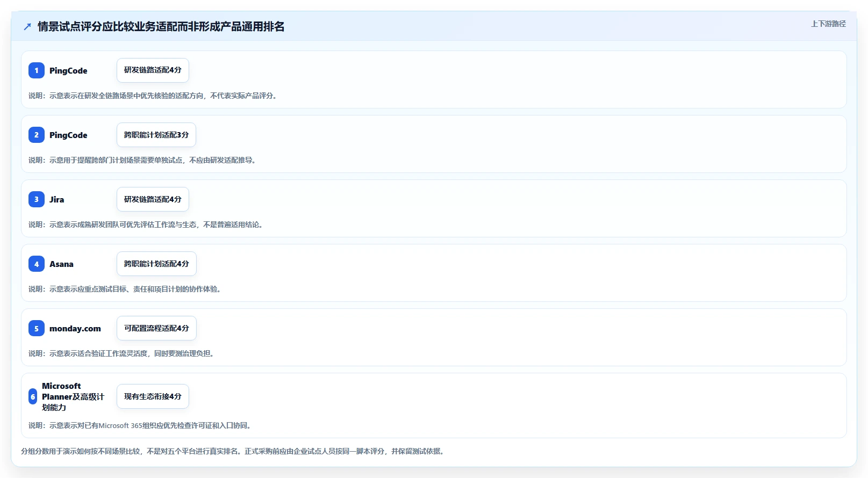The height and width of the screenshot is (478, 868).
Task: Click the note 示意表示在研发全链路场景中优先核验
Action: (x=153, y=96)
